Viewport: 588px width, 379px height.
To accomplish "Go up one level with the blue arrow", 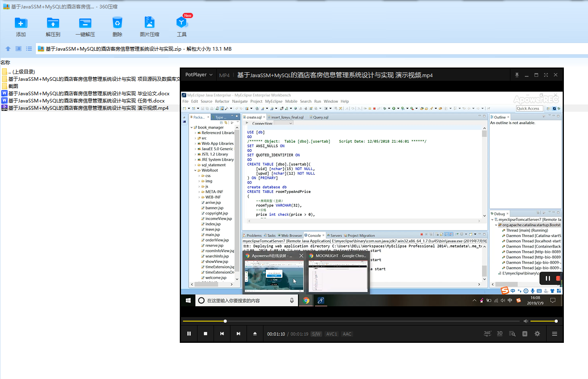I will click(8, 49).
